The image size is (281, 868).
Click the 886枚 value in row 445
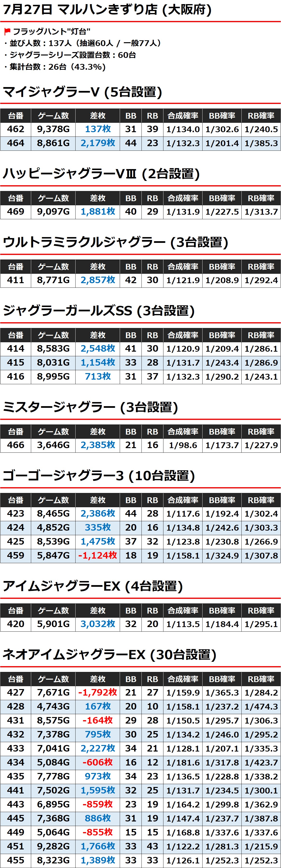pyautogui.click(x=98, y=819)
